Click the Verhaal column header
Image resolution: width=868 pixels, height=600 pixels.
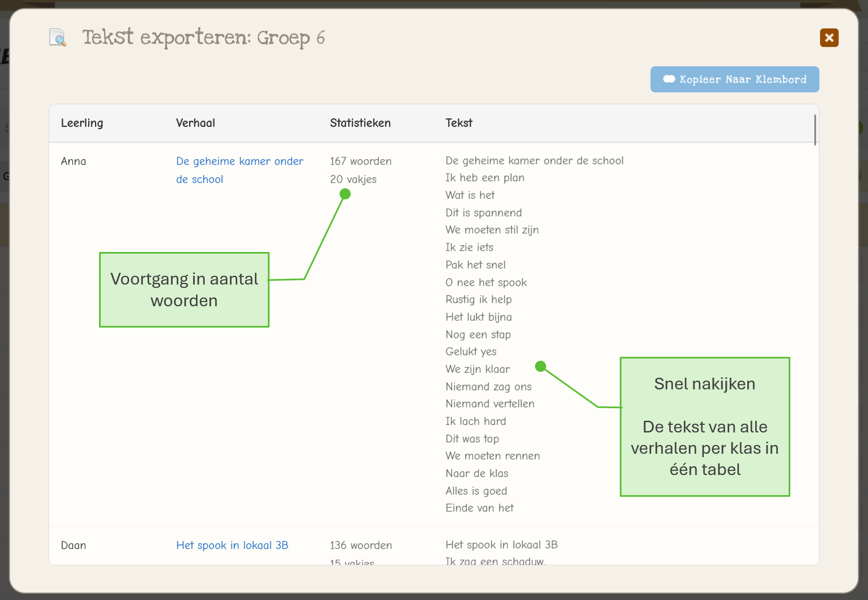point(195,123)
